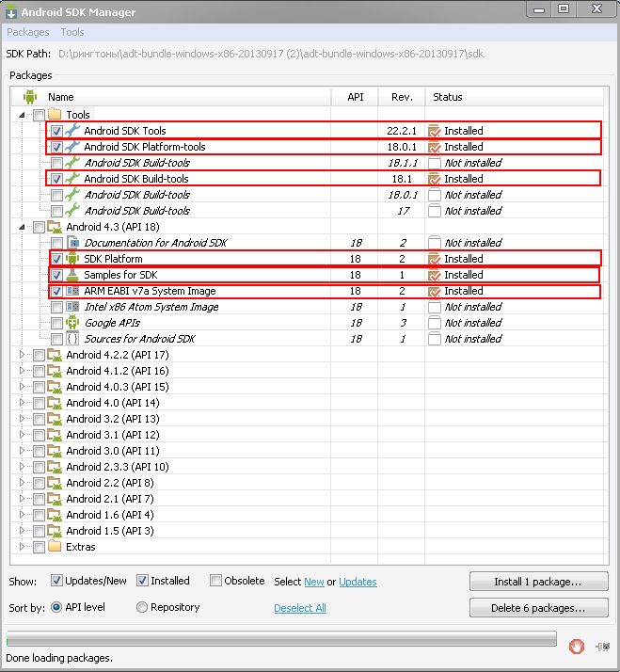Click the Android 1.5 (API 3) folder icon
This screenshot has height=672, width=620.
(55, 531)
